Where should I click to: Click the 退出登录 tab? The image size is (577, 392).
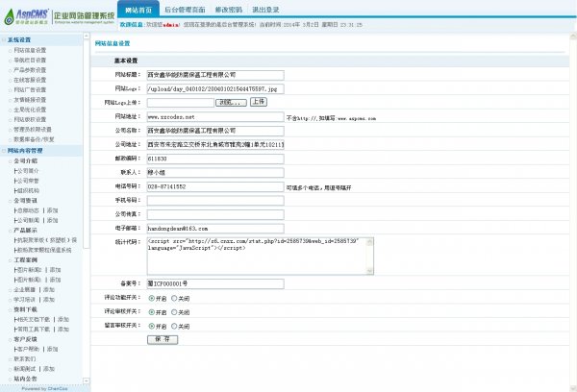[265, 10]
